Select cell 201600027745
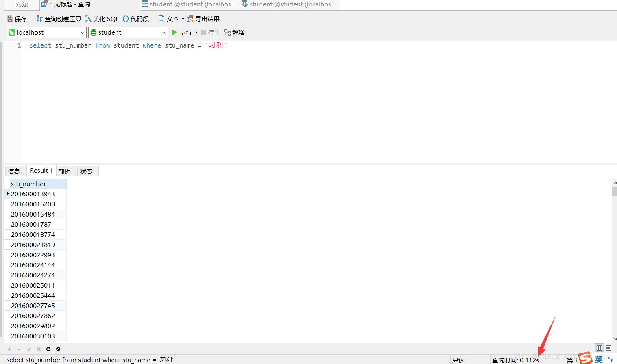This screenshot has width=617, height=364. tap(38, 305)
